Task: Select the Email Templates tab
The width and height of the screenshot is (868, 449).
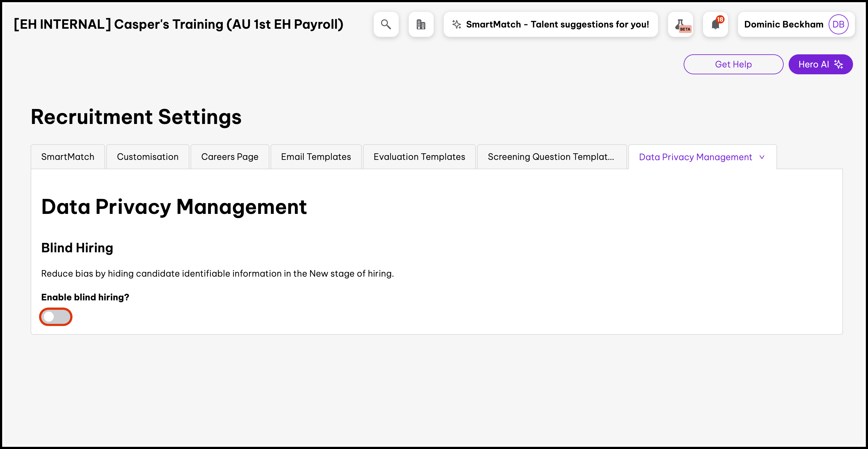Action: 316,157
